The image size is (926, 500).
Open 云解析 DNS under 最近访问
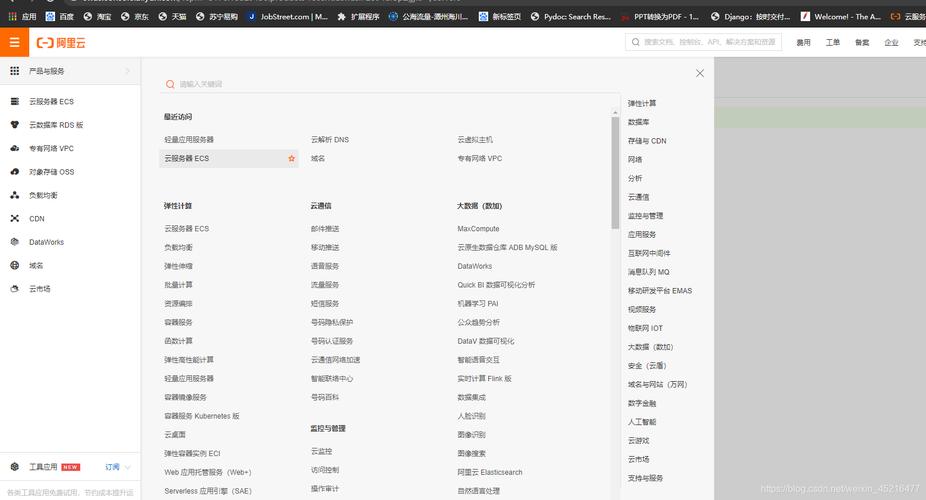330,140
